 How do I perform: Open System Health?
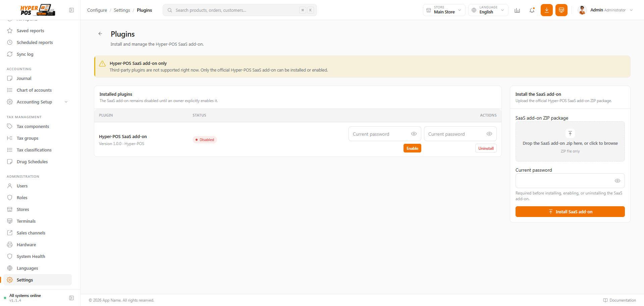point(38,257)
